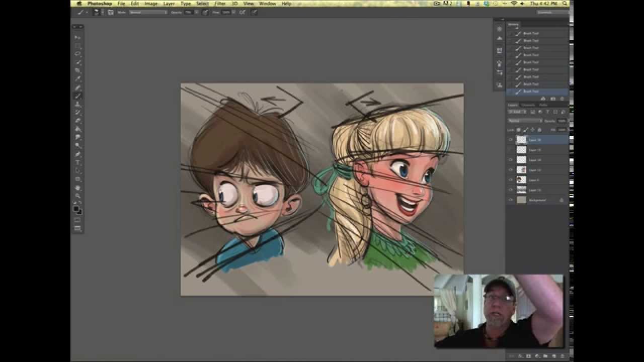Open the Layer menu
This screenshot has height=362, width=644.
[169, 4]
